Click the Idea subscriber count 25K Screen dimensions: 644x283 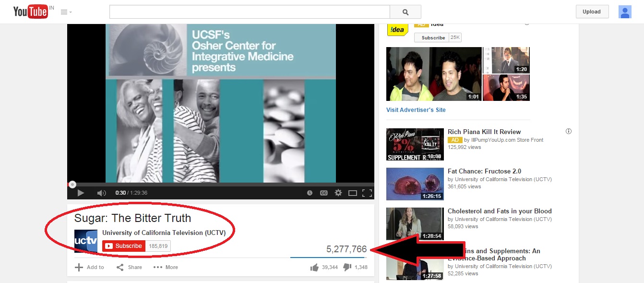click(455, 37)
